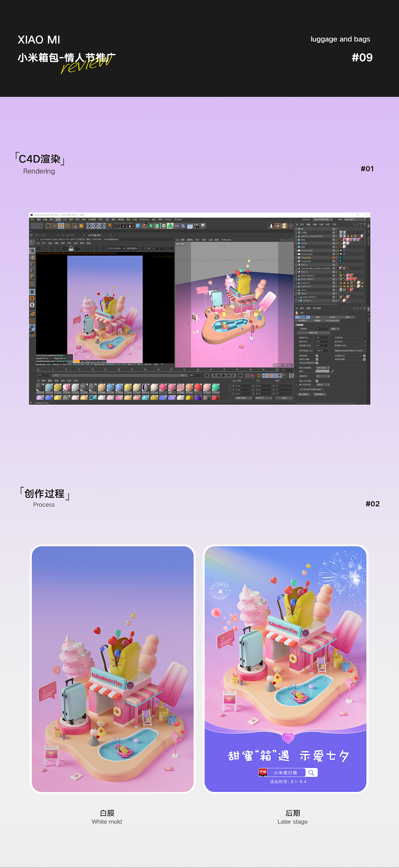Open the Octane menu

point(168,219)
